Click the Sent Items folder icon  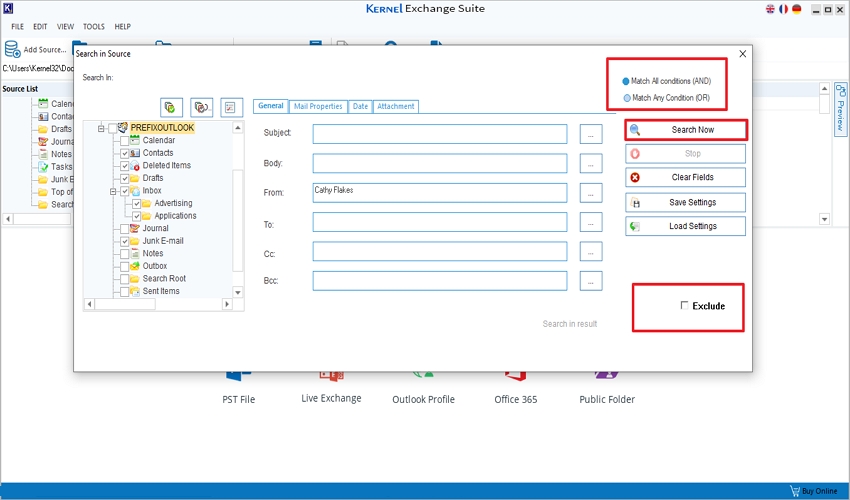click(135, 291)
